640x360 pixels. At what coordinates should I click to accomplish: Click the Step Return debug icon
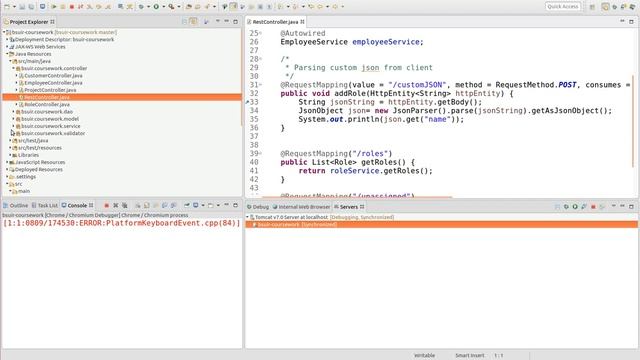[107, 7]
